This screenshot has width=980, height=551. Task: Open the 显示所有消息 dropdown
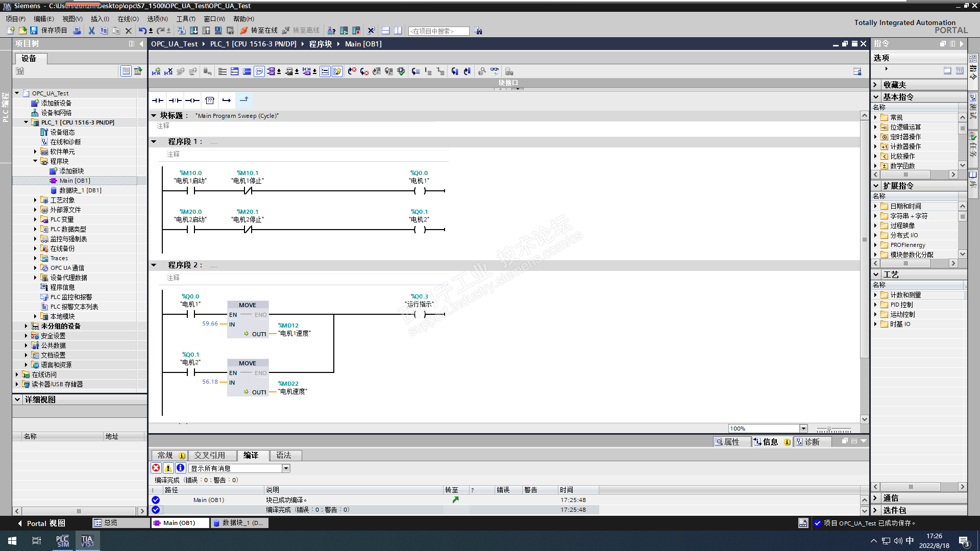(286, 468)
